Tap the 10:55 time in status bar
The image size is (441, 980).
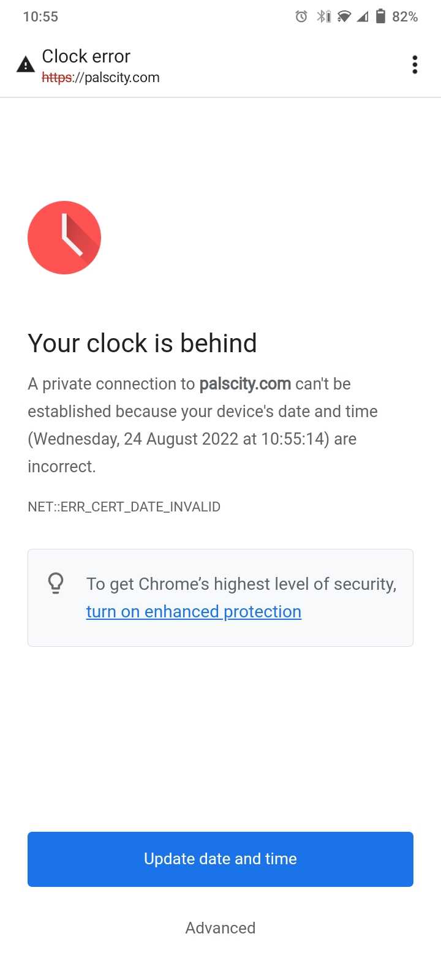click(x=40, y=17)
